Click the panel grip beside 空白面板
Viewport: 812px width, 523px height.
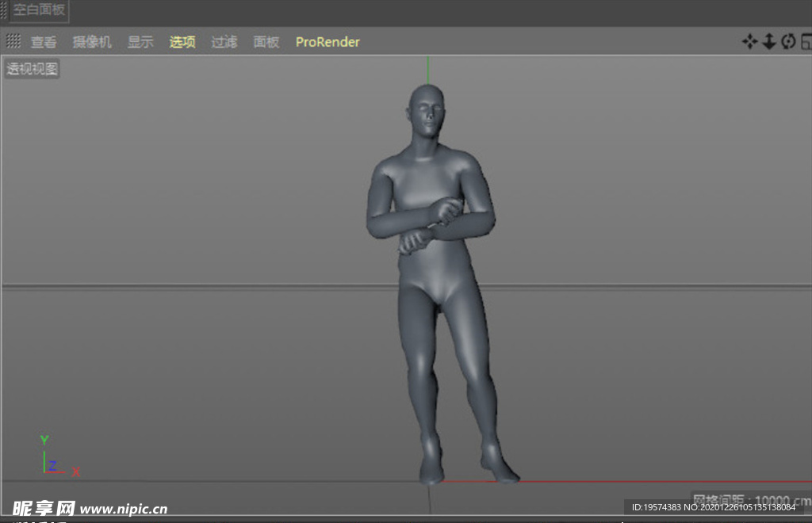[x=3, y=11]
